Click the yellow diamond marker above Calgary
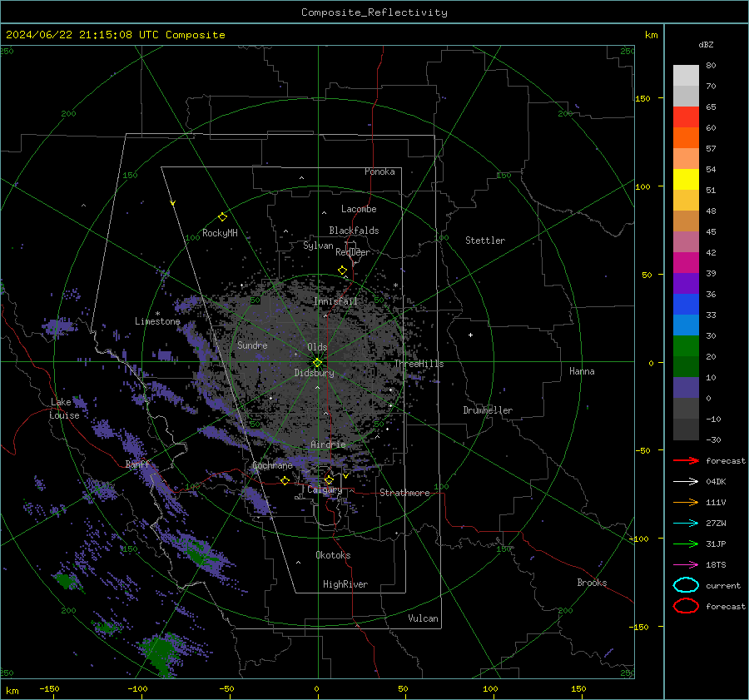Screen dimensions: 749x700 point(329,479)
